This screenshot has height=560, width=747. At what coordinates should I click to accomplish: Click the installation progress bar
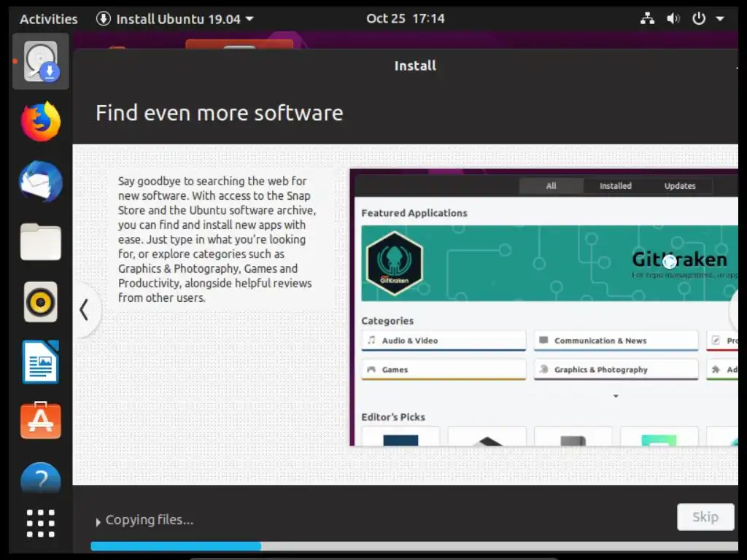414,546
